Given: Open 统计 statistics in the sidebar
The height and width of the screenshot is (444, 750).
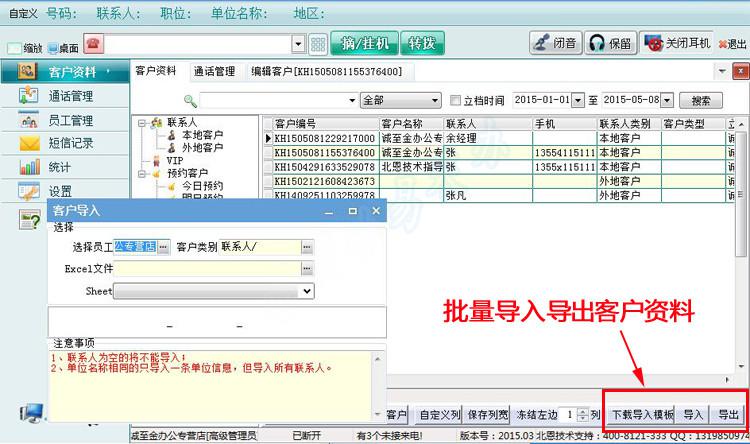Looking at the screenshot, I should point(59,167).
